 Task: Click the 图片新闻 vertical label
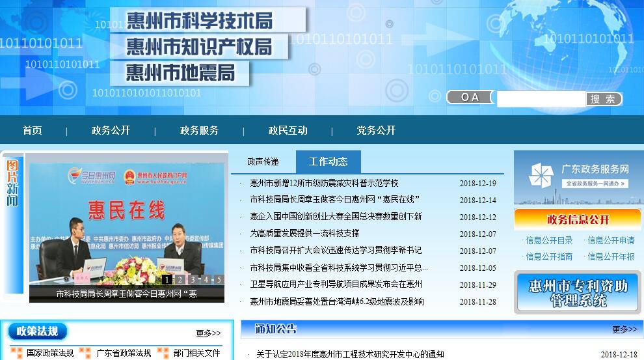coord(12,184)
